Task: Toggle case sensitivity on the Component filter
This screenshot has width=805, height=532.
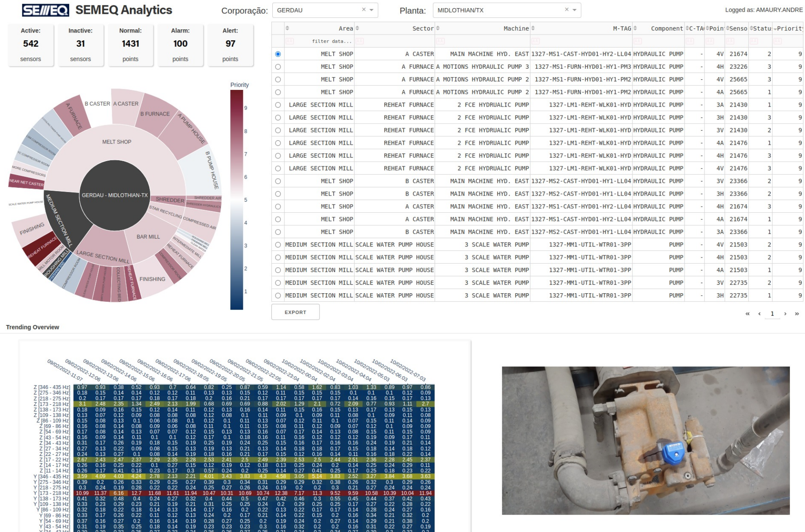Action: click(x=637, y=41)
